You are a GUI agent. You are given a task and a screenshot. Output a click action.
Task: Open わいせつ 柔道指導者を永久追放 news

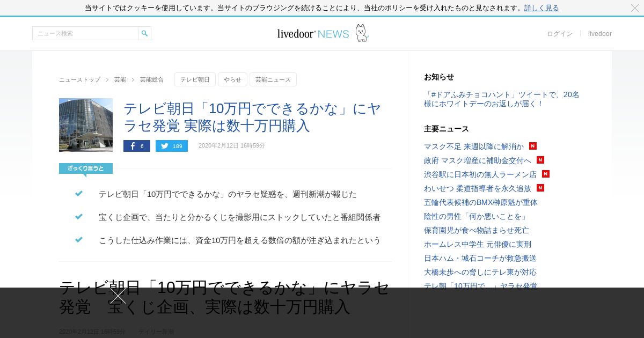click(478, 188)
